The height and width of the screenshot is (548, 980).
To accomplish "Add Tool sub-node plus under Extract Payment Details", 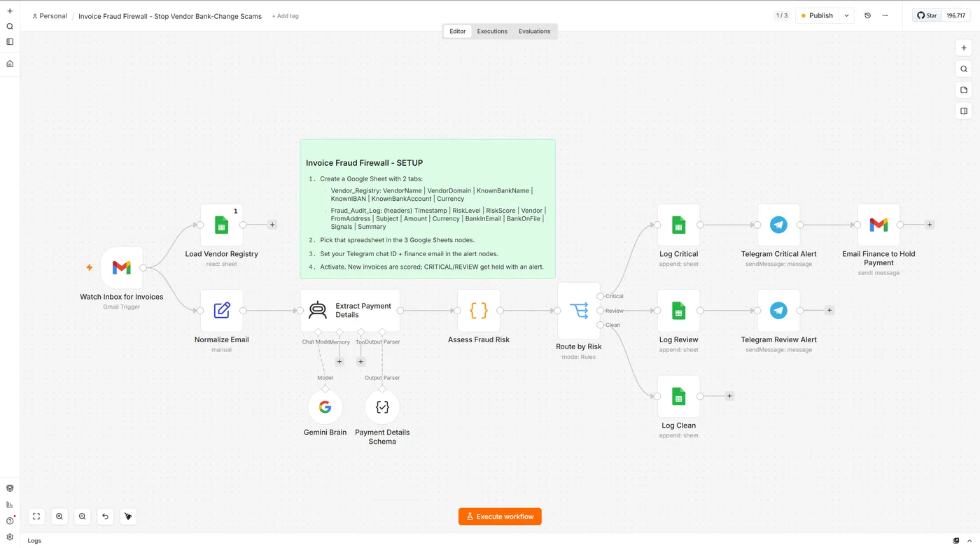I will (x=361, y=362).
